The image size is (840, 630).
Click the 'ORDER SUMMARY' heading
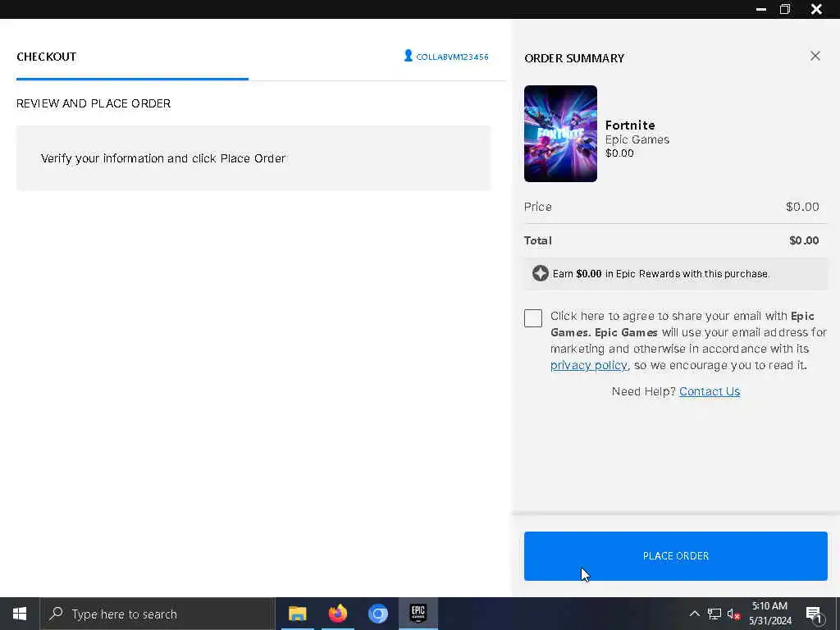(x=574, y=58)
